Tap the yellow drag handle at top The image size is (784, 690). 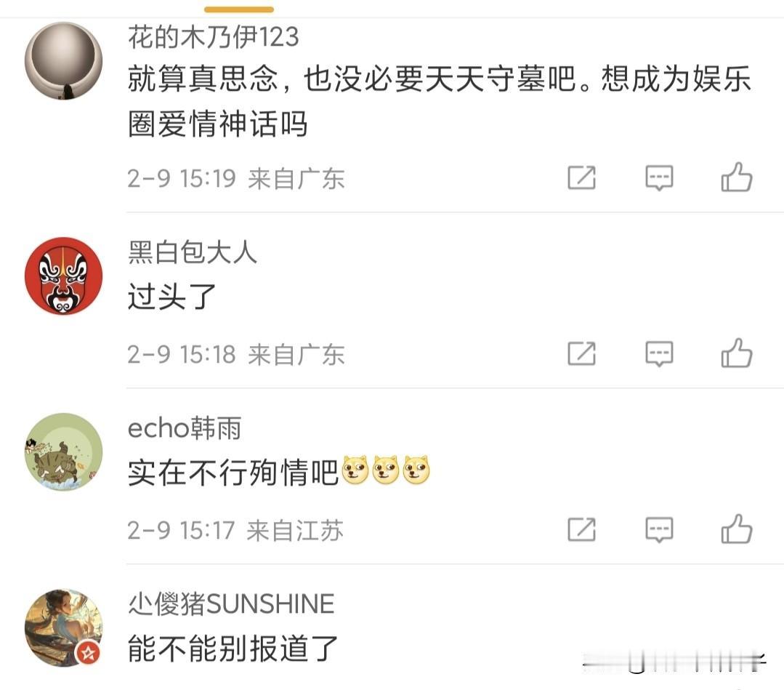click(x=239, y=9)
